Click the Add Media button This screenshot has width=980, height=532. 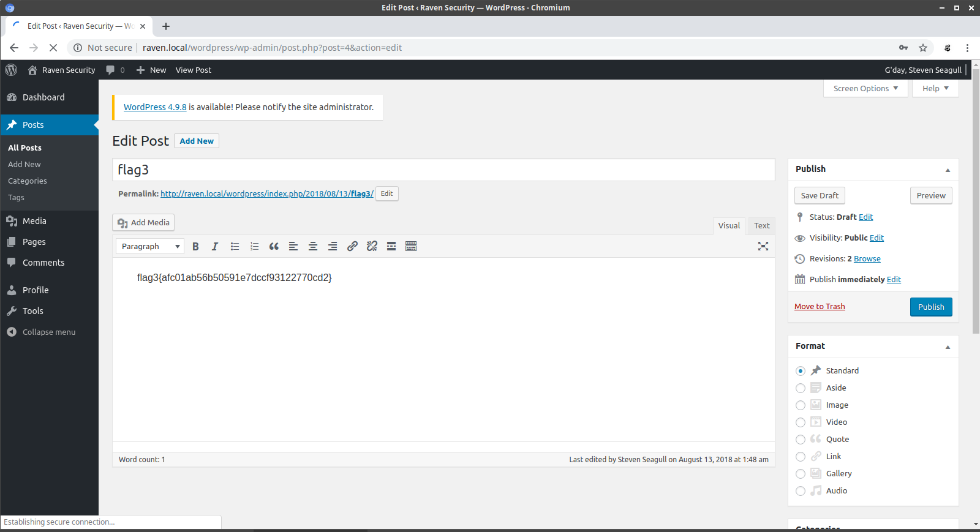tap(143, 222)
